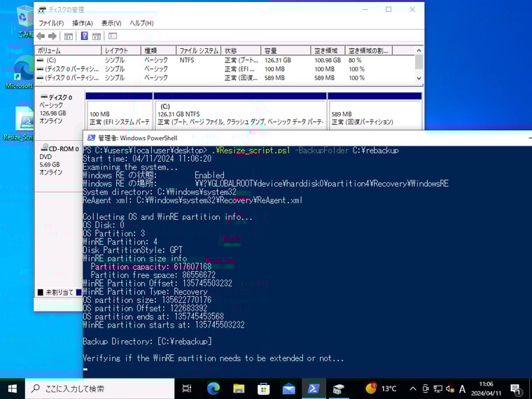
Task: Switch to PowerShell via taskbar icon
Action: click(x=314, y=388)
